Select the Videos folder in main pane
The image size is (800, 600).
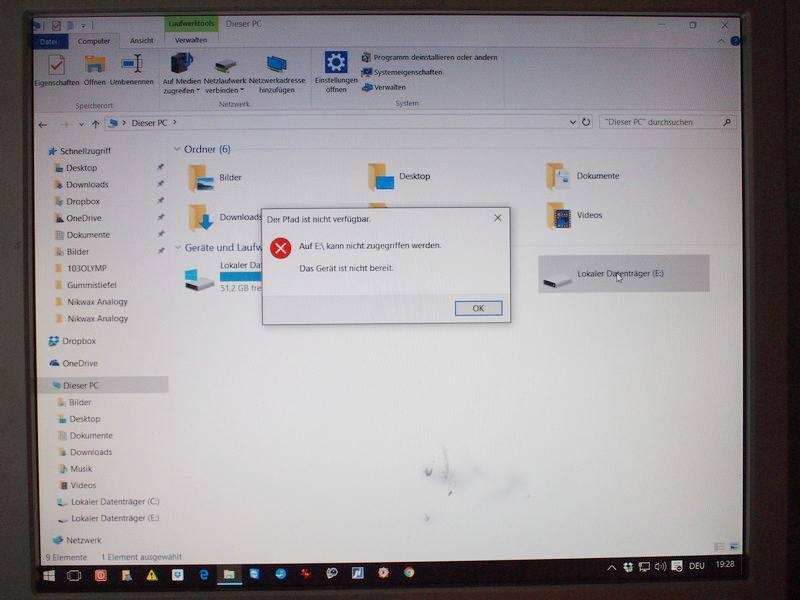click(x=558, y=215)
